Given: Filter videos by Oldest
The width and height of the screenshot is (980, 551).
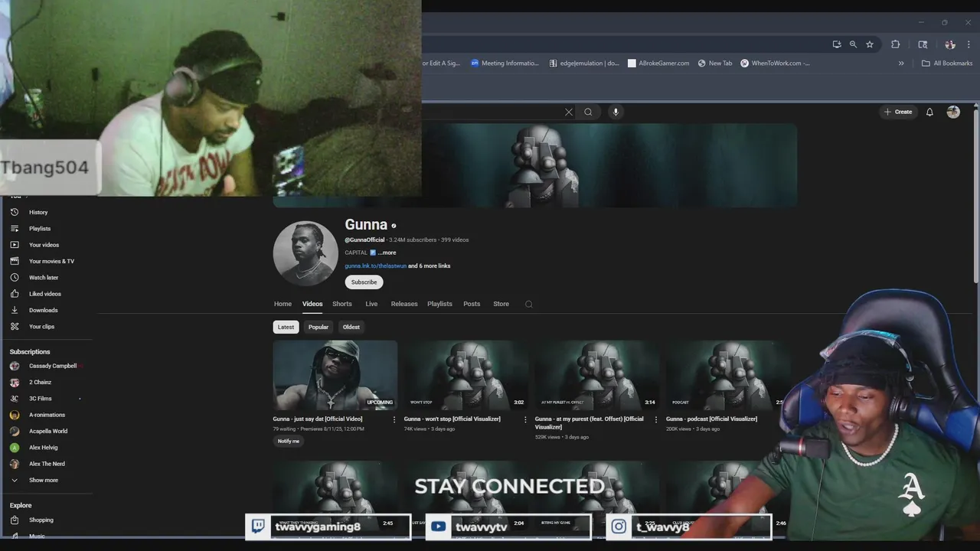Looking at the screenshot, I should (351, 327).
